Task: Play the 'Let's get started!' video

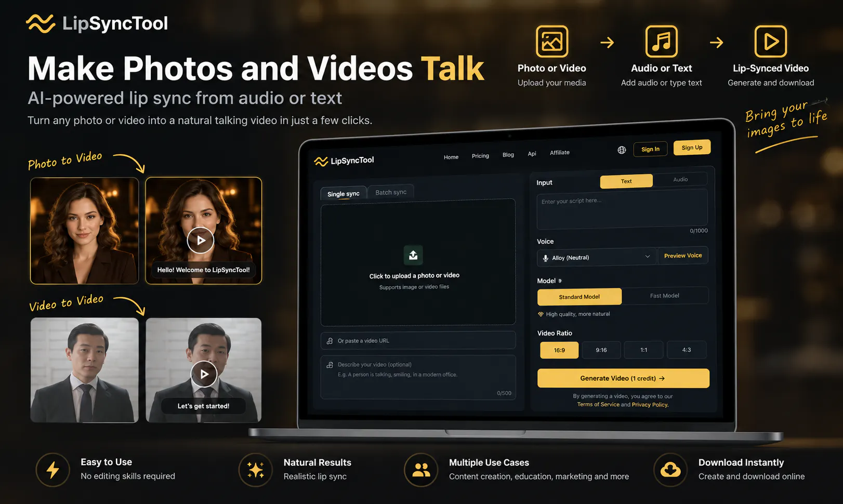Action: 204,374
